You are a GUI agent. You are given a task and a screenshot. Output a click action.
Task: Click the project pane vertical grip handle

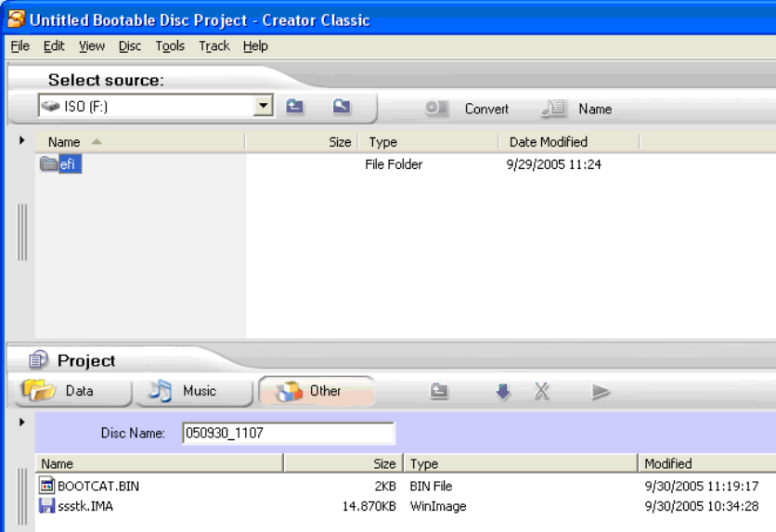(21, 497)
